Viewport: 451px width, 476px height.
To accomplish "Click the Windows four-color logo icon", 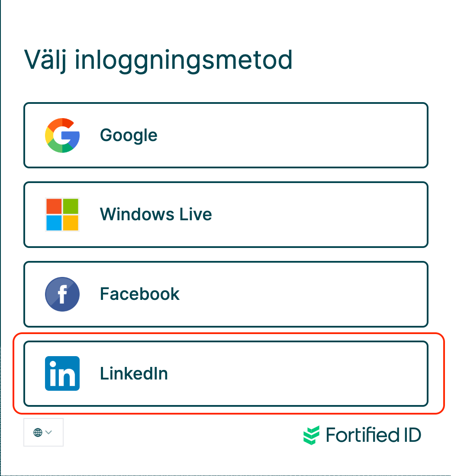I will [x=62, y=215].
